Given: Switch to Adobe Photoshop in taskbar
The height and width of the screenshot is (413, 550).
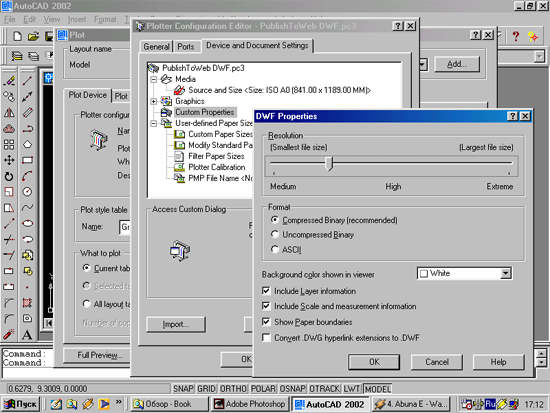Looking at the screenshot, I should [250, 404].
